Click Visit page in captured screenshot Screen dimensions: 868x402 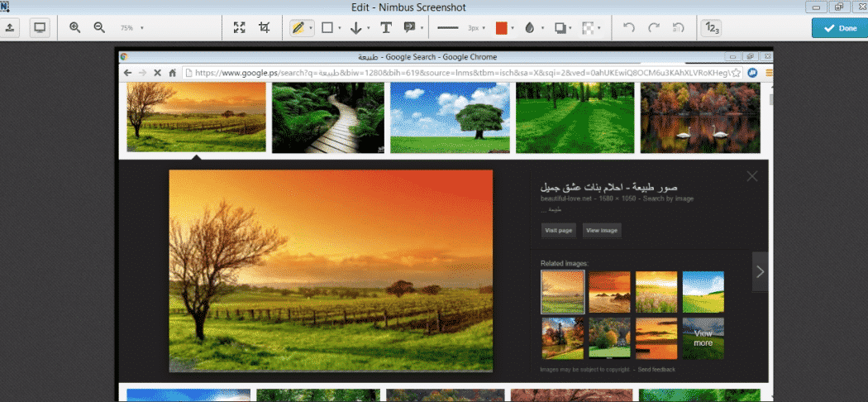(559, 230)
